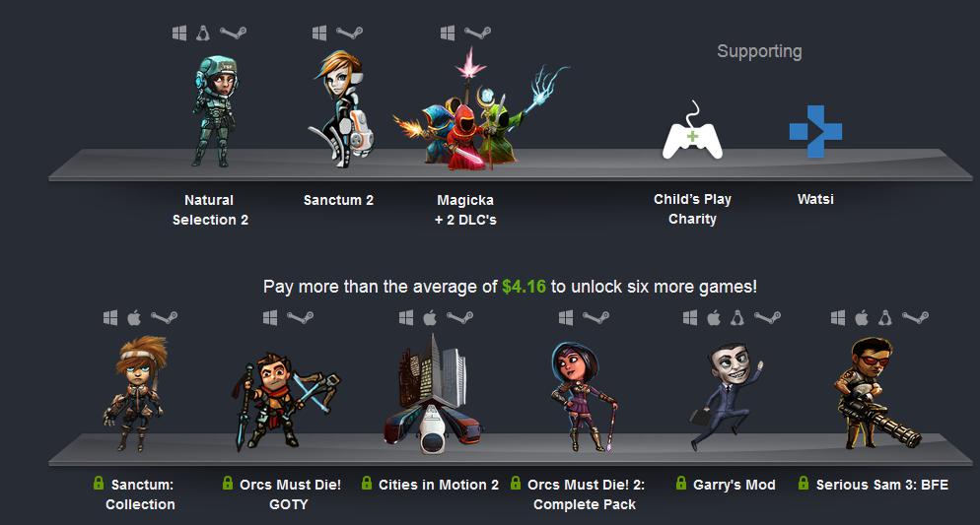Select the Natural Selection 2 marine character
The width and height of the screenshot is (980, 525).
click(x=216, y=111)
